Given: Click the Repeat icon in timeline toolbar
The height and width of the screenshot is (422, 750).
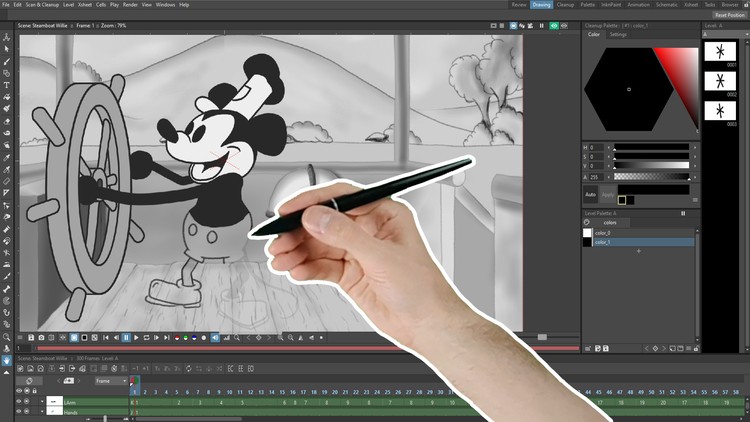Looking at the screenshot, I should (188, 369).
